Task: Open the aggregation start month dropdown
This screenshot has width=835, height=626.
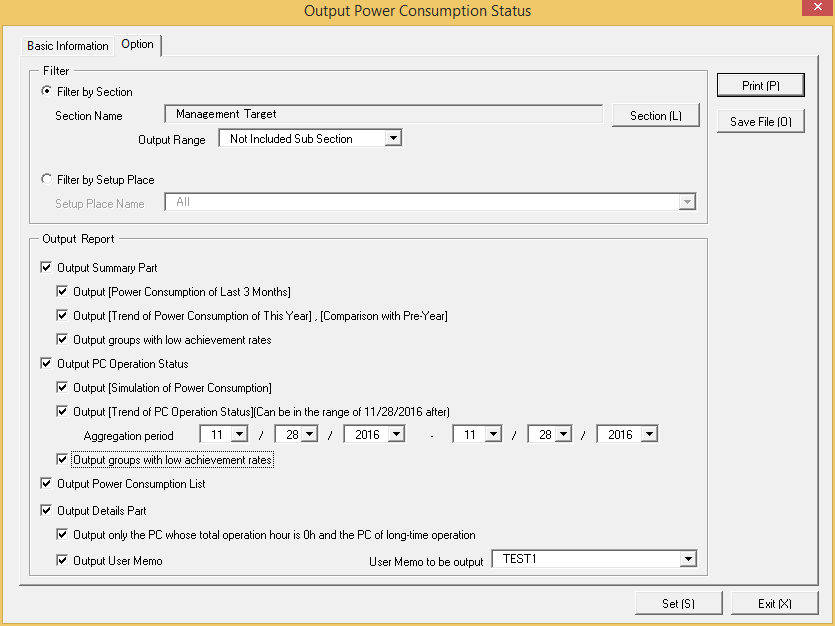Action: (240, 434)
